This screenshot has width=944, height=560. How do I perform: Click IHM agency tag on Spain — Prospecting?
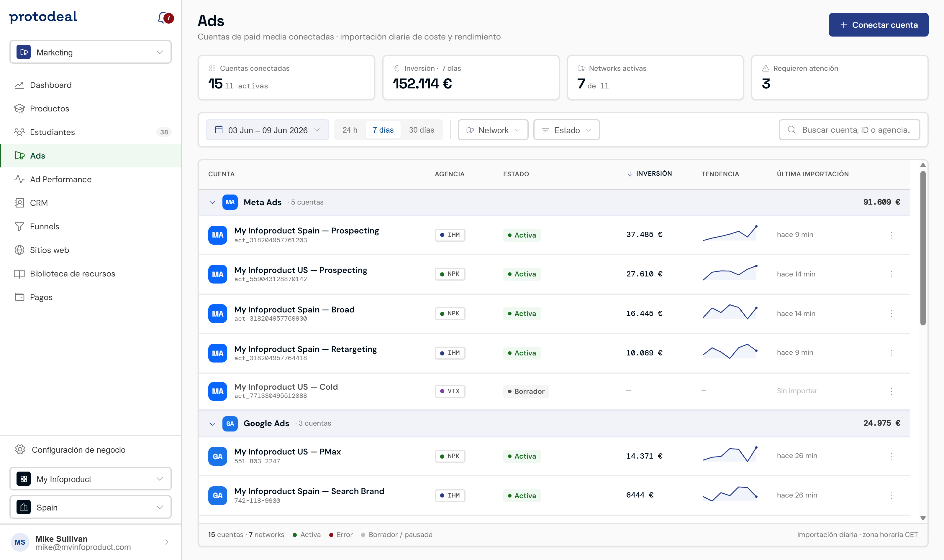pyautogui.click(x=450, y=235)
